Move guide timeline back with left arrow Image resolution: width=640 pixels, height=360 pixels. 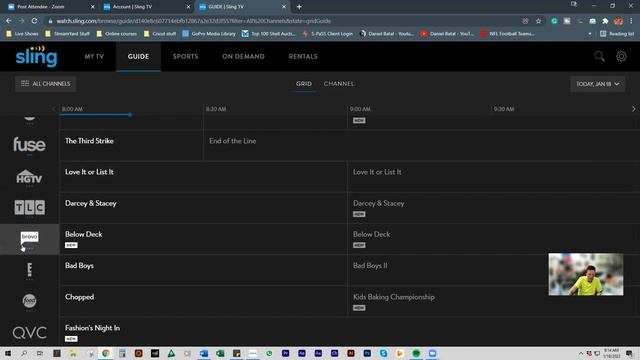[x=54, y=109]
